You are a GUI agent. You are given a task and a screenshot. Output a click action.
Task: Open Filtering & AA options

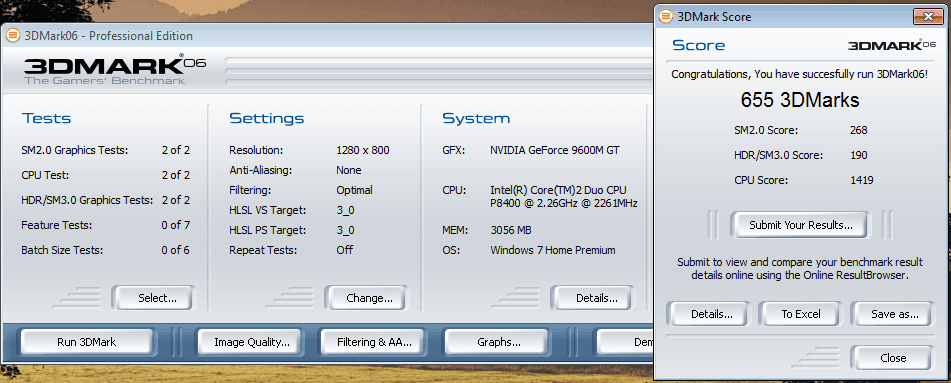374,342
